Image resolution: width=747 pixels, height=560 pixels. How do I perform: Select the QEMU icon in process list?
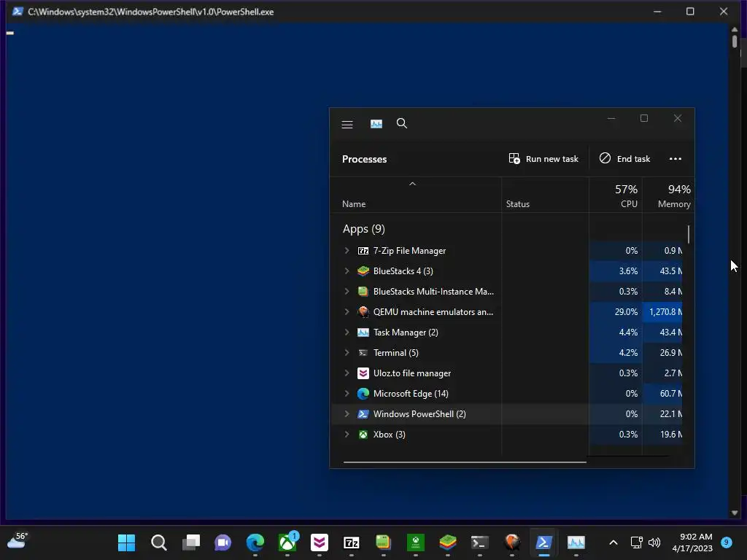coord(363,312)
